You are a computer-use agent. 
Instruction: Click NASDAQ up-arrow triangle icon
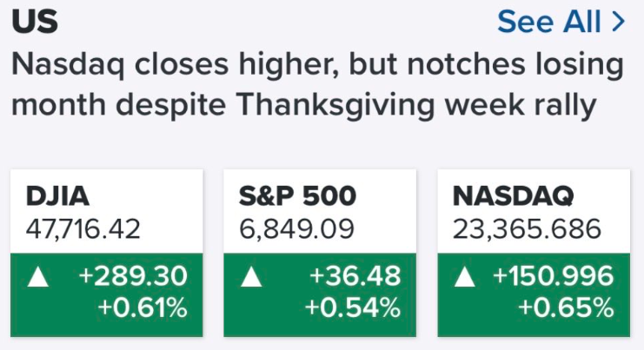click(x=465, y=277)
